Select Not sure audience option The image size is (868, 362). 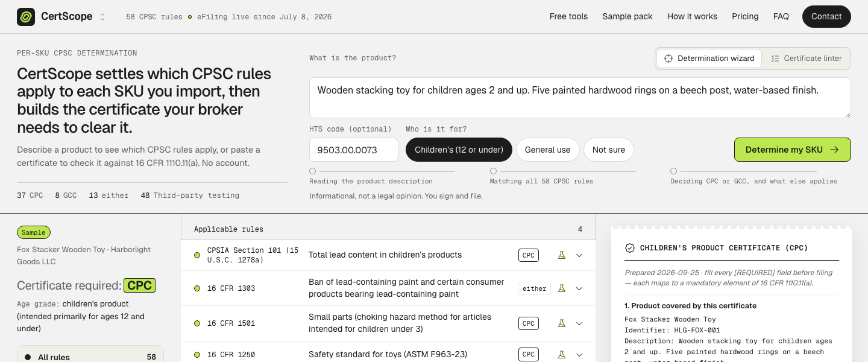[x=609, y=150]
